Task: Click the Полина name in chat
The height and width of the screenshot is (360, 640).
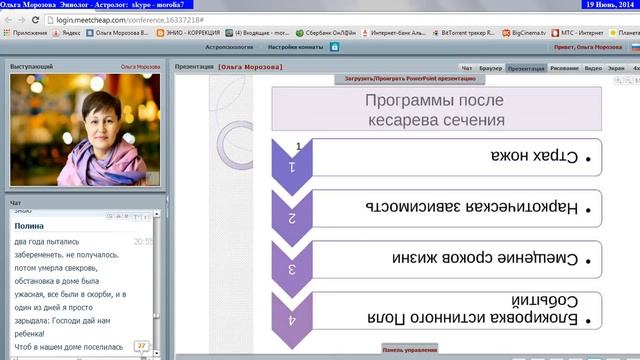Action: coord(29,226)
